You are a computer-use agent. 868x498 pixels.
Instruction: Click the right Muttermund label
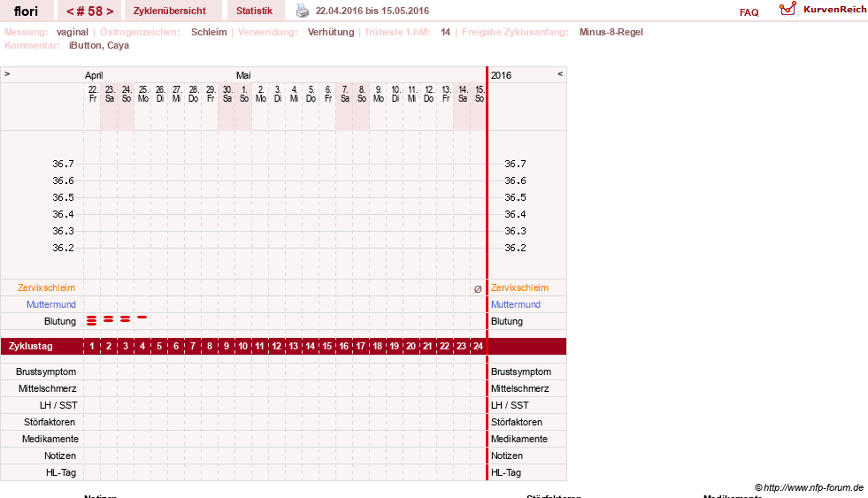tap(515, 304)
